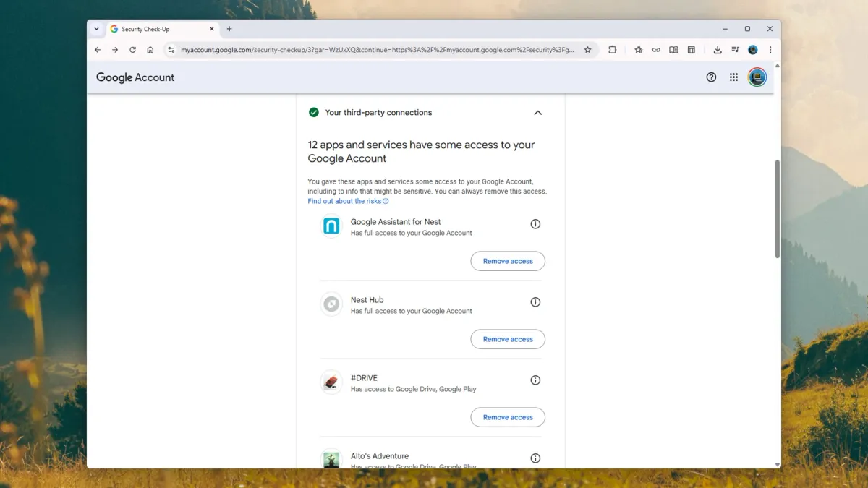Screen dimensions: 868x488
Task: Show info for Google Assistant for Nest
Action: (535, 224)
